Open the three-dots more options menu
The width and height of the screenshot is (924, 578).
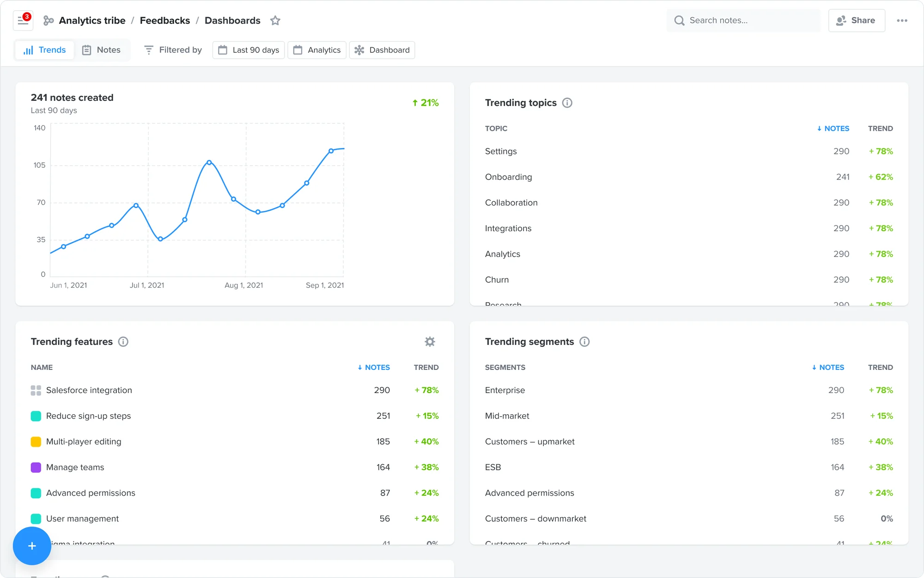coord(902,20)
